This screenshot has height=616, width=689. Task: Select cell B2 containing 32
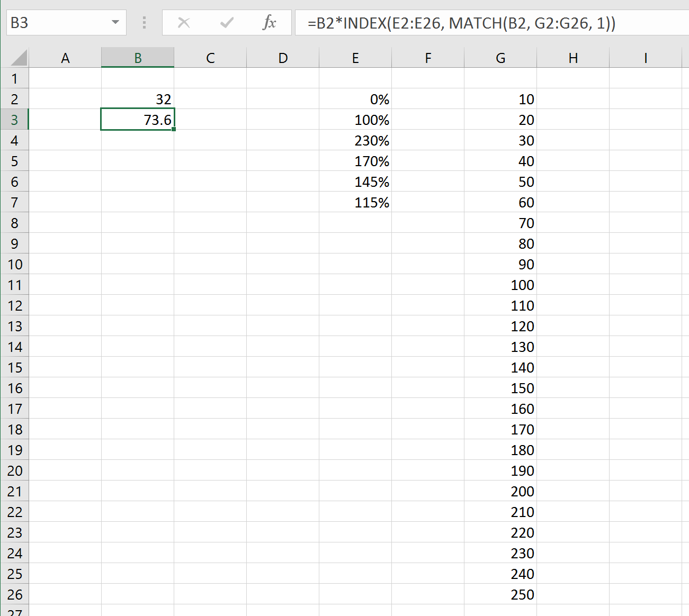pyautogui.click(x=138, y=99)
